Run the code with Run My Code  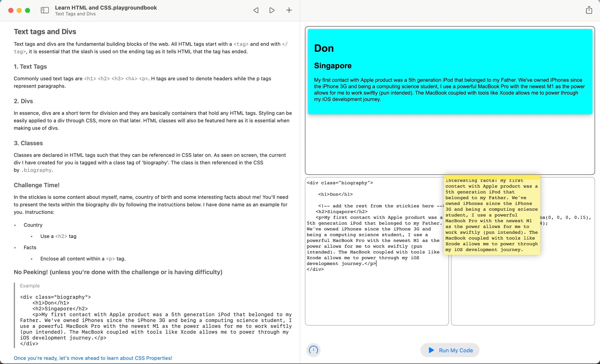[x=450, y=350]
